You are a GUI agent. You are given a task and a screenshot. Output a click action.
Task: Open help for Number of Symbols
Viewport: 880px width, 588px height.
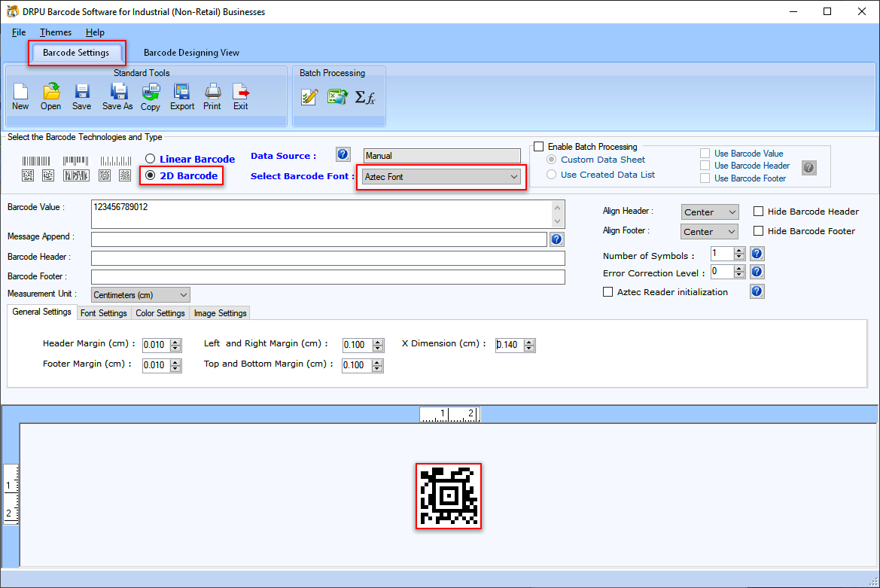click(x=757, y=254)
